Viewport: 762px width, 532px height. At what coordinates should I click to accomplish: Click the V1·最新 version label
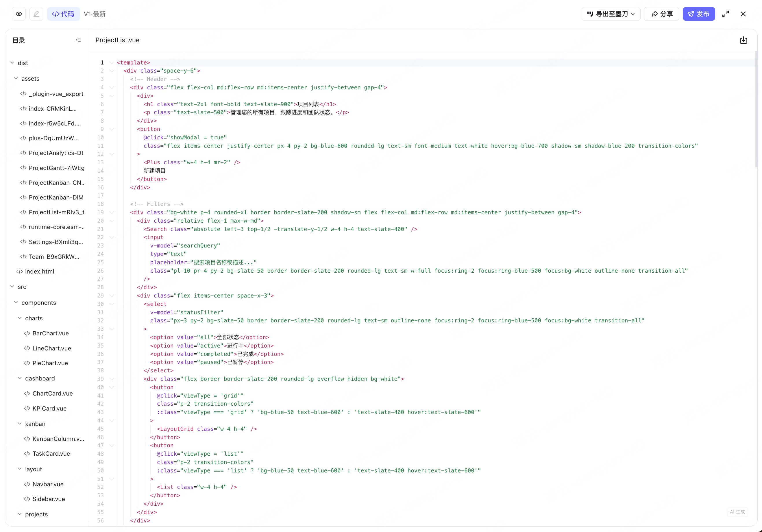pyautogui.click(x=95, y=14)
